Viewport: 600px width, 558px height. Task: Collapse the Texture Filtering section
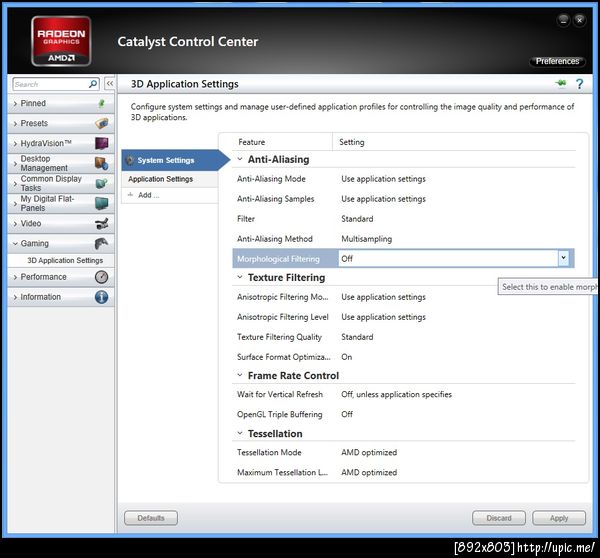(240, 277)
